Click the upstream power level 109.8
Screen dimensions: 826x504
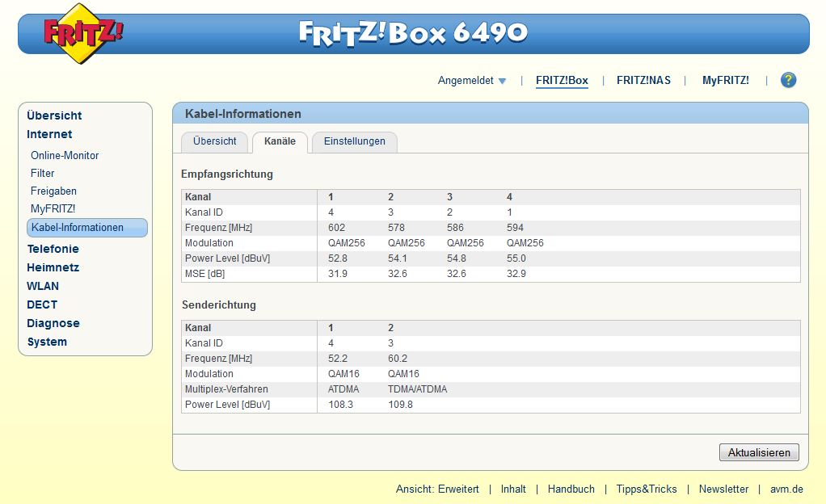pos(400,405)
